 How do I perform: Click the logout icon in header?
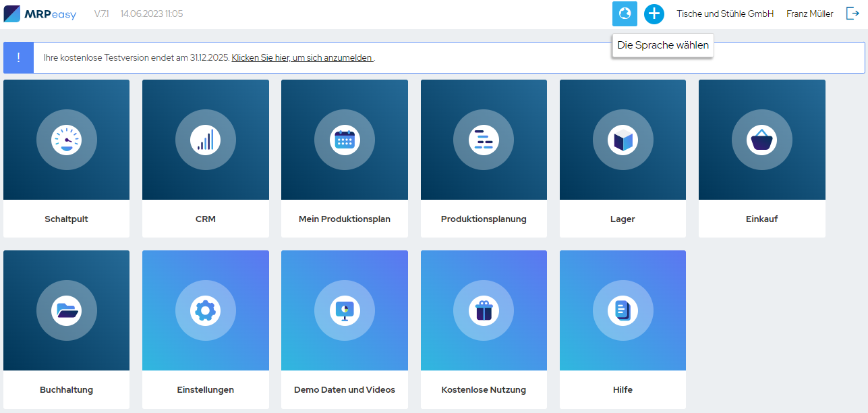tap(852, 13)
